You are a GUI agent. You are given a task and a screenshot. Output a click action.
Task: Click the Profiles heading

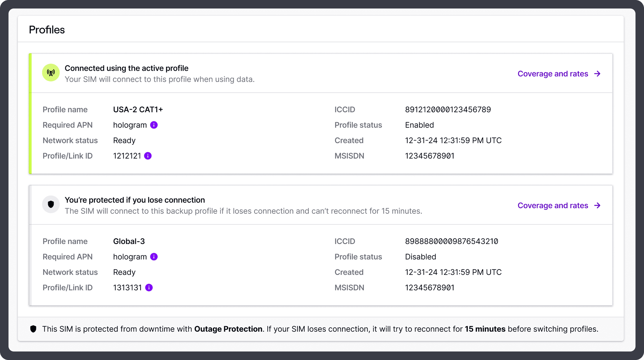47,30
